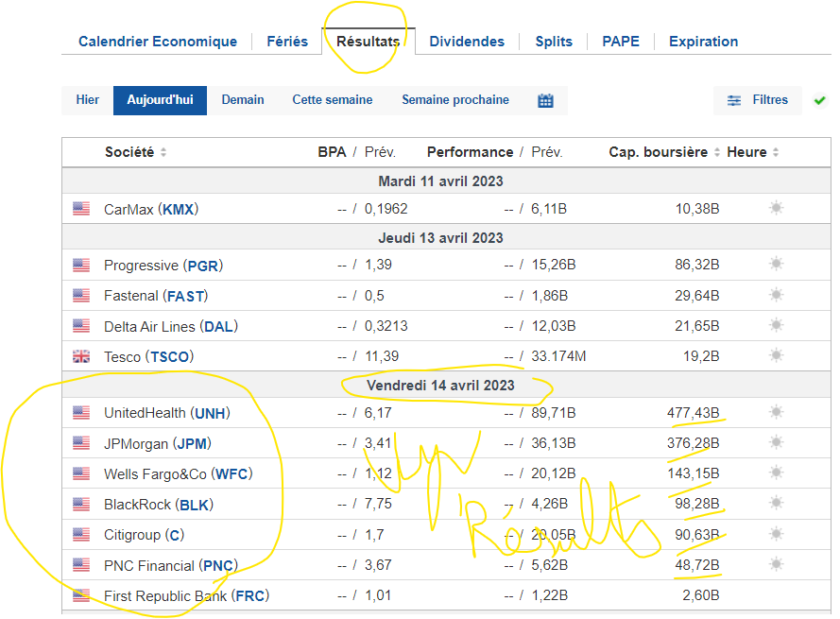
Task: Click the UK flag next to Tesco
Action: pos(81,356)
